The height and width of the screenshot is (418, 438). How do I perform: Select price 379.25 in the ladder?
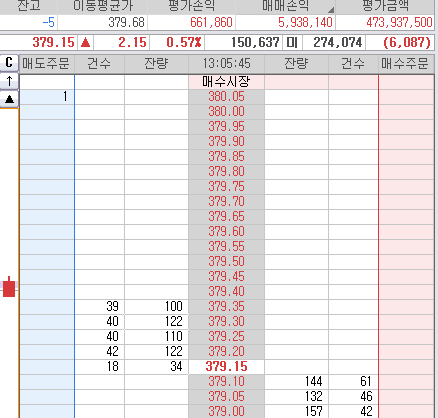[x=226, y=337]
